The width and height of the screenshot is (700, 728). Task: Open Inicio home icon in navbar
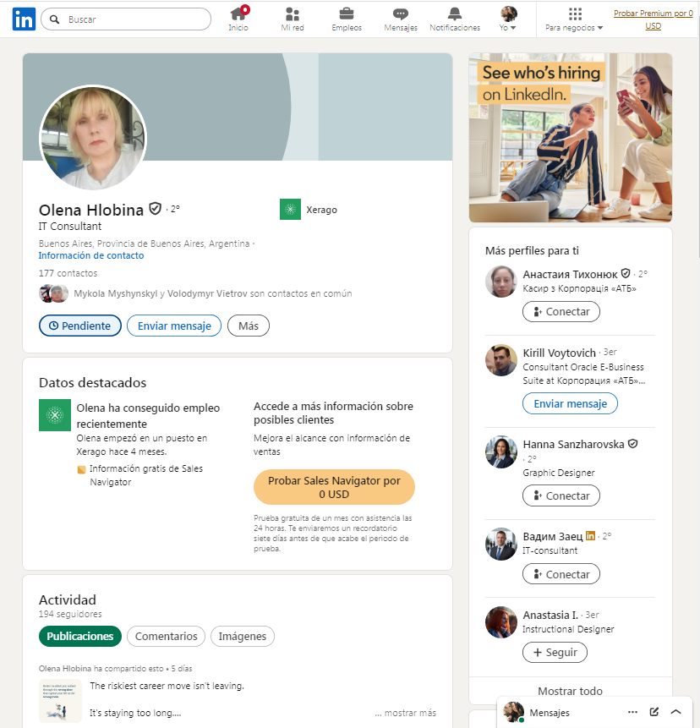[x=238, y=19]
